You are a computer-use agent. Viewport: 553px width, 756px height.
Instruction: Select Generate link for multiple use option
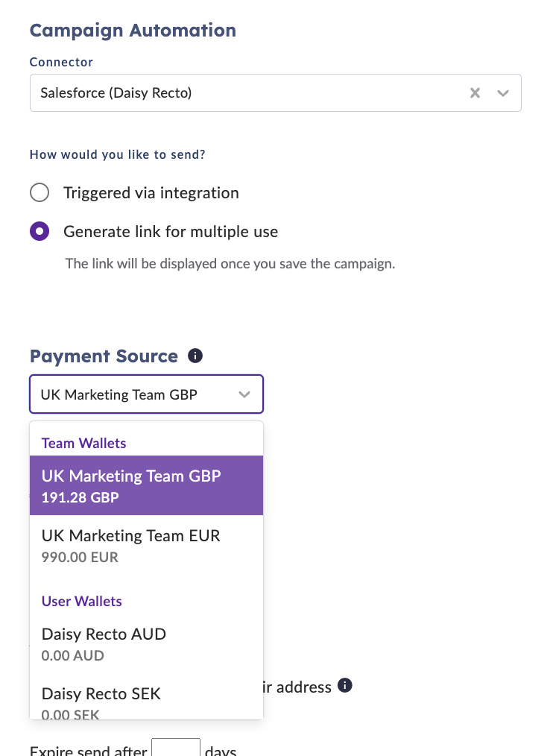click(x=39, y=232)
